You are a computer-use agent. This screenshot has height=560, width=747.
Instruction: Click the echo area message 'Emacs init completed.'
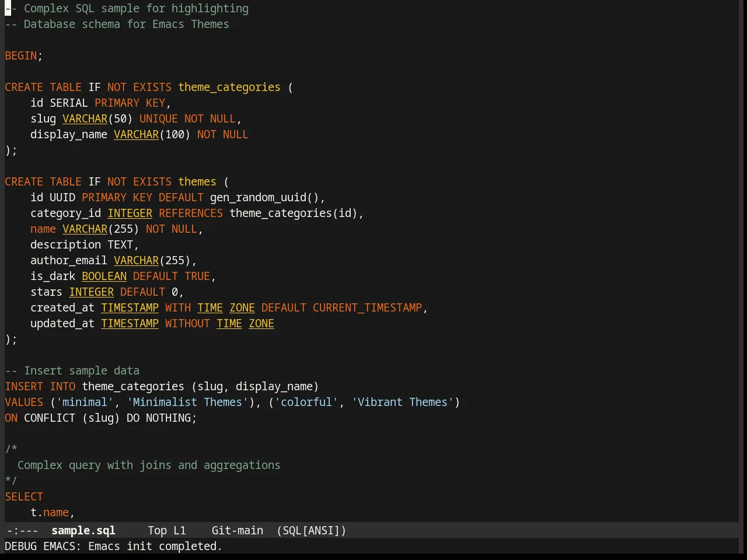point(155,546)
